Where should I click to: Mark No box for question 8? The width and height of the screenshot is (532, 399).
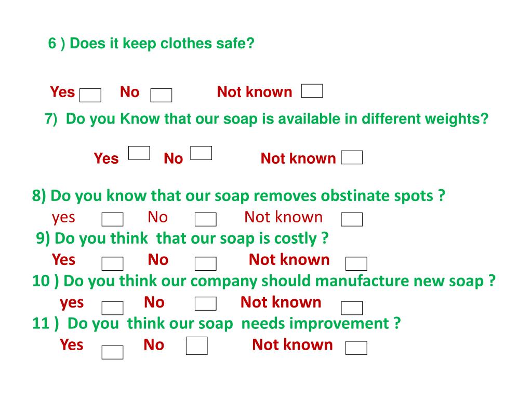point(206,219)
